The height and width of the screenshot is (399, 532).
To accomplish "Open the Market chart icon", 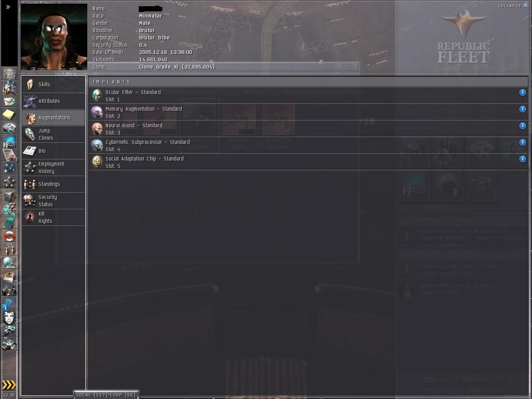I will (x=9, y=141).
